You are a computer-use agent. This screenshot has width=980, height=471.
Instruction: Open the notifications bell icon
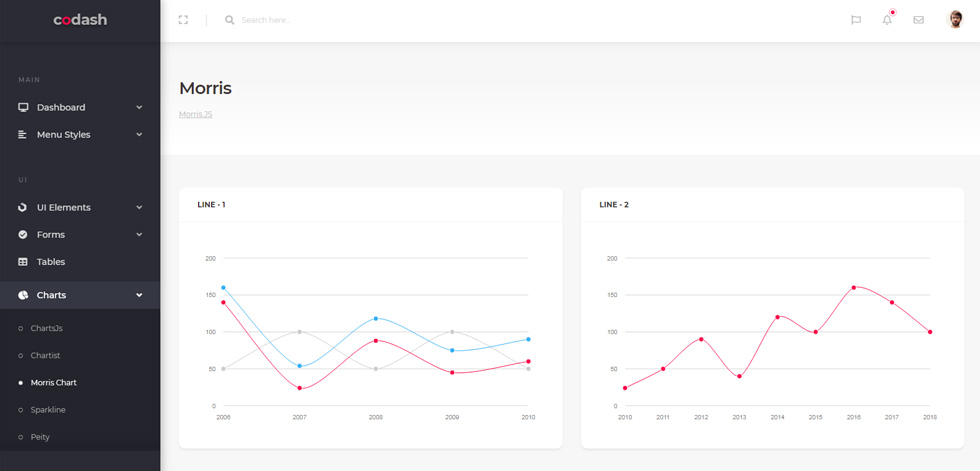887,20
